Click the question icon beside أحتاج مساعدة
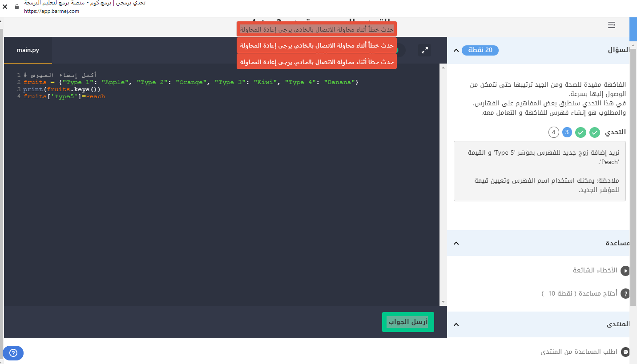 [x=625, y=294]
